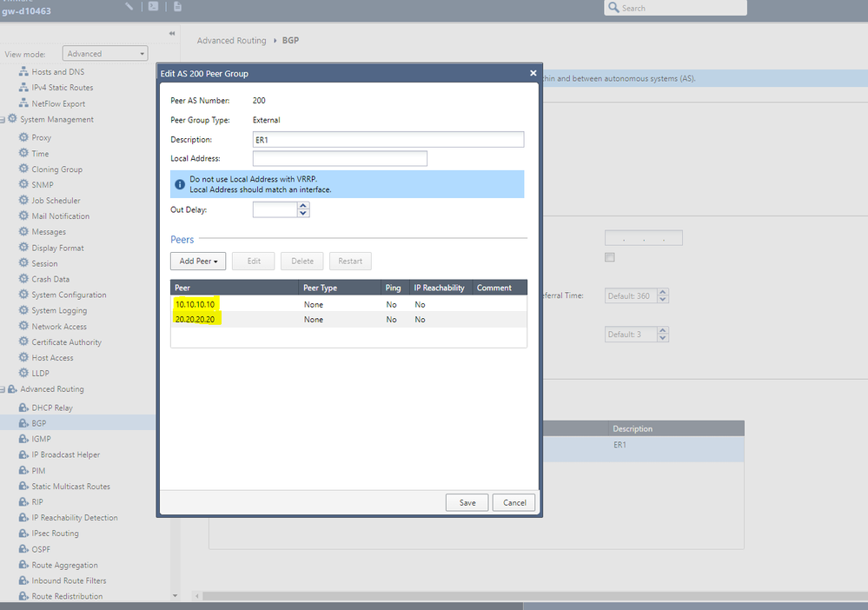Open IP Reachability Detection in the sidebar
868x610 pixels.
tap(74, 518)
